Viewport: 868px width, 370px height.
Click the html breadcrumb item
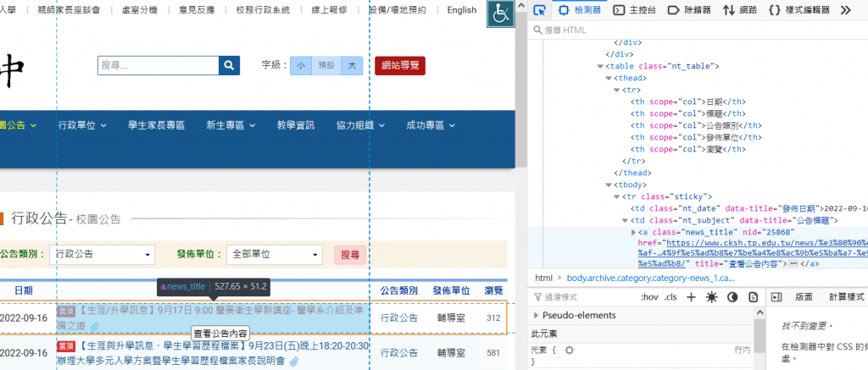(543, 278)
